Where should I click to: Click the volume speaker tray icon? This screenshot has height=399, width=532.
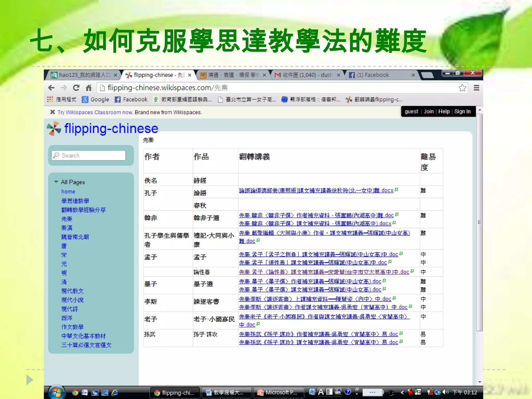[445, 392]
